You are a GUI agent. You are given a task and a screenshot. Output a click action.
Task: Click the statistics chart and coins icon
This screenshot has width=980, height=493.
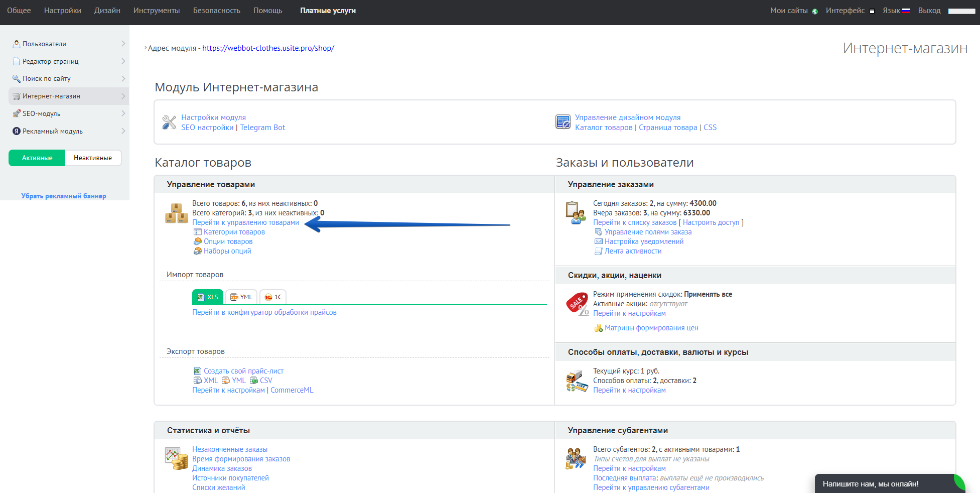pyautogui.click(x=176, y=458)
